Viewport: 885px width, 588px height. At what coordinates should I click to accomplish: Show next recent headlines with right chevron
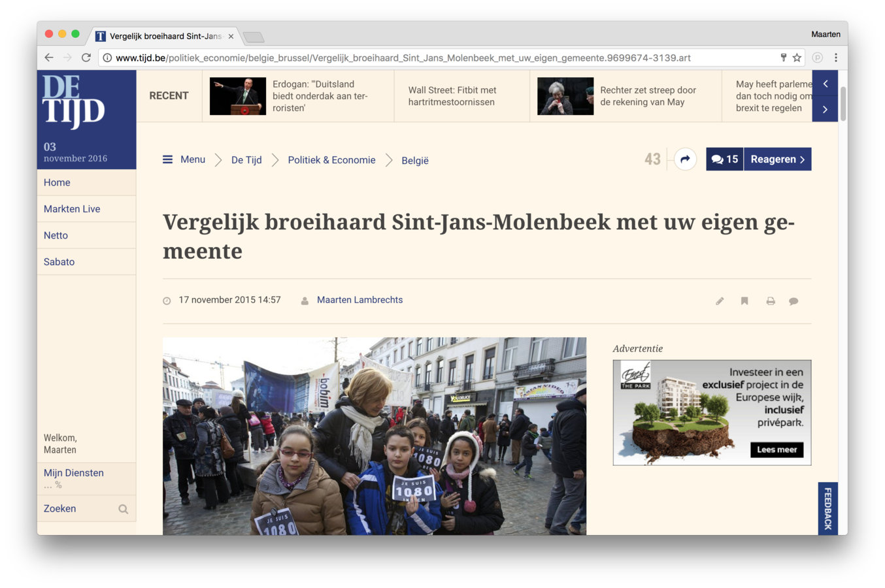[825, 109]
